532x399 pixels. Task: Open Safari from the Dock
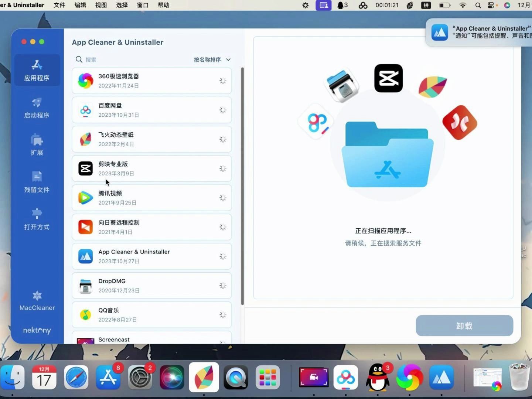point(76,377)
